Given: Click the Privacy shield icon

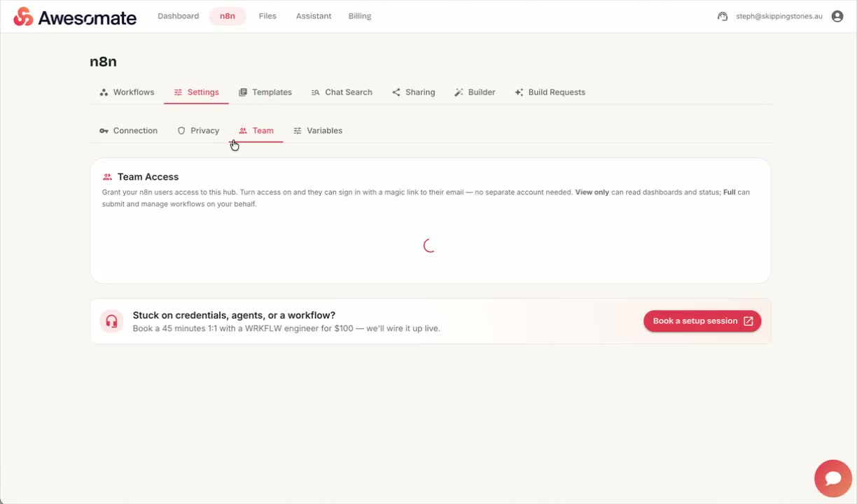Looking at the screenshot, I should tap(181, 131).
